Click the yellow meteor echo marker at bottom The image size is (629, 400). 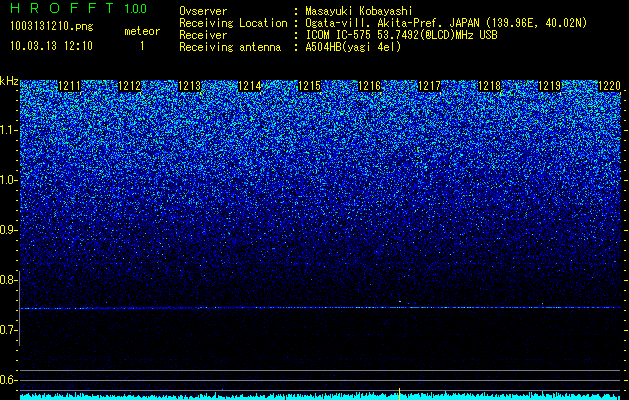tap(400, 394)
